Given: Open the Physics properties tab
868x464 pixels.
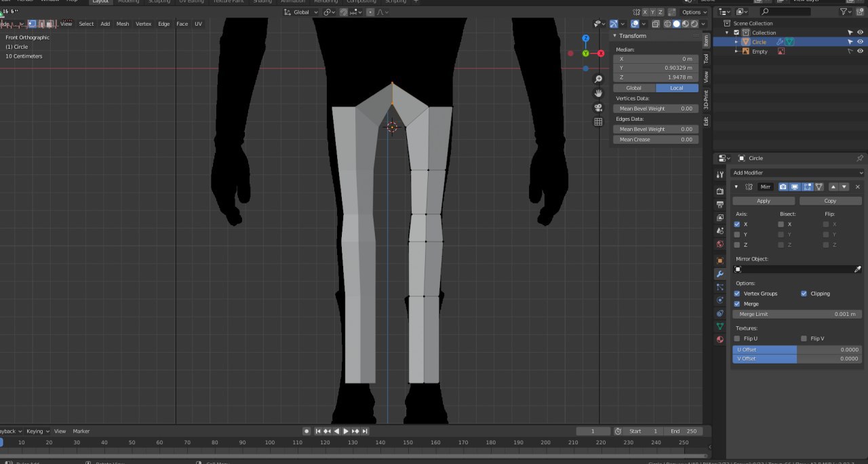Looking at the screenshot, I should [x=720, y=300].
